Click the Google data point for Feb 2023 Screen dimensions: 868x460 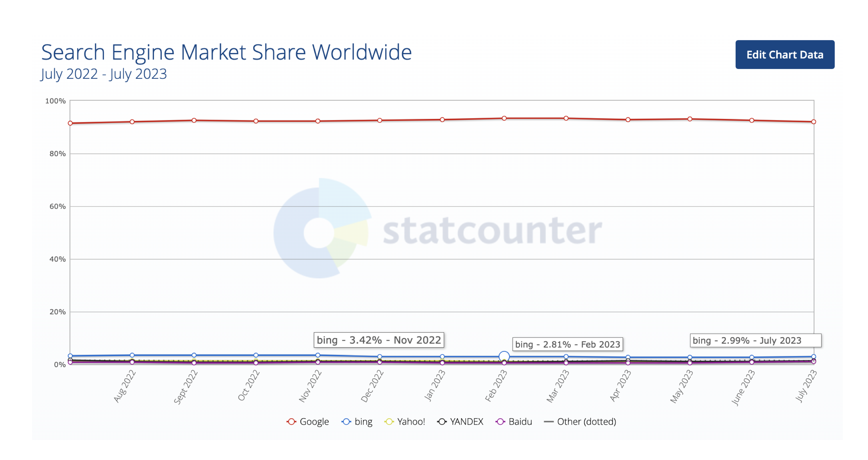(x=504, y=118)
